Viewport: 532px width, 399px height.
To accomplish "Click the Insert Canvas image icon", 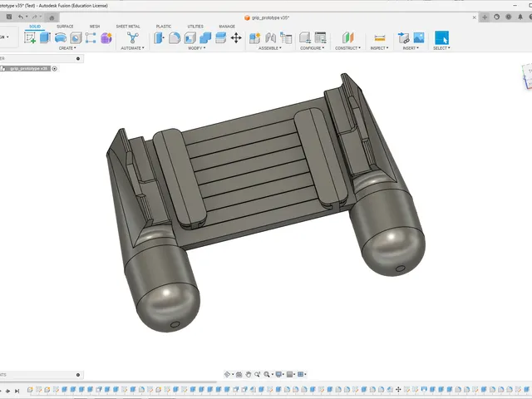I will coord(419,37).
